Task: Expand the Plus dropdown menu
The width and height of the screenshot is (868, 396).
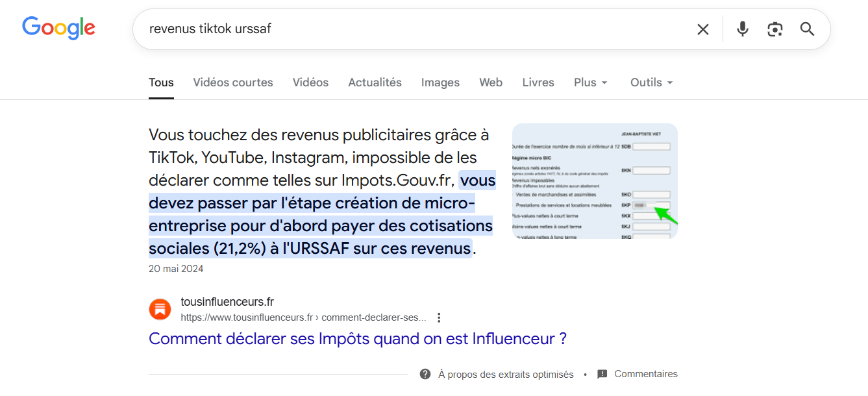Action: coord(591,83)
